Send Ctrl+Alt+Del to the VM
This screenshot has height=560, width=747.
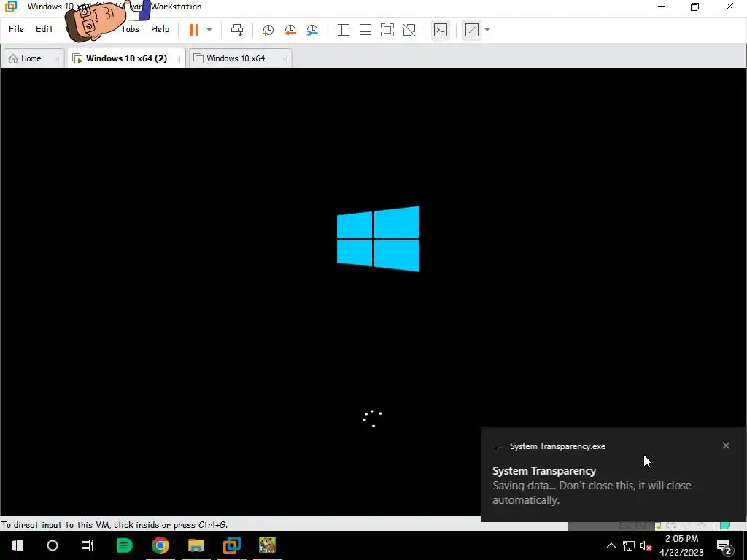pyautogui.click(x=237, y=29)
